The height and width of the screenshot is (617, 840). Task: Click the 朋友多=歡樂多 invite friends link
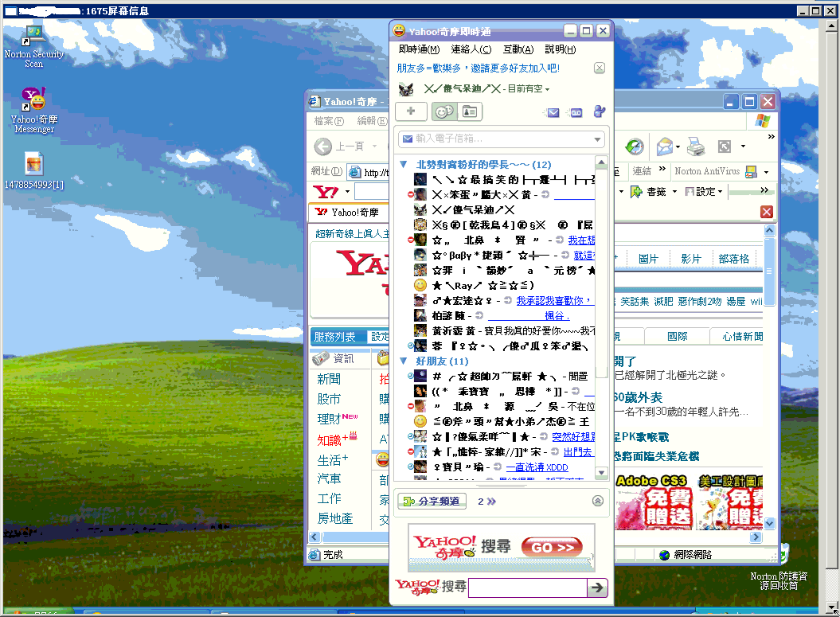click(479, 68)
